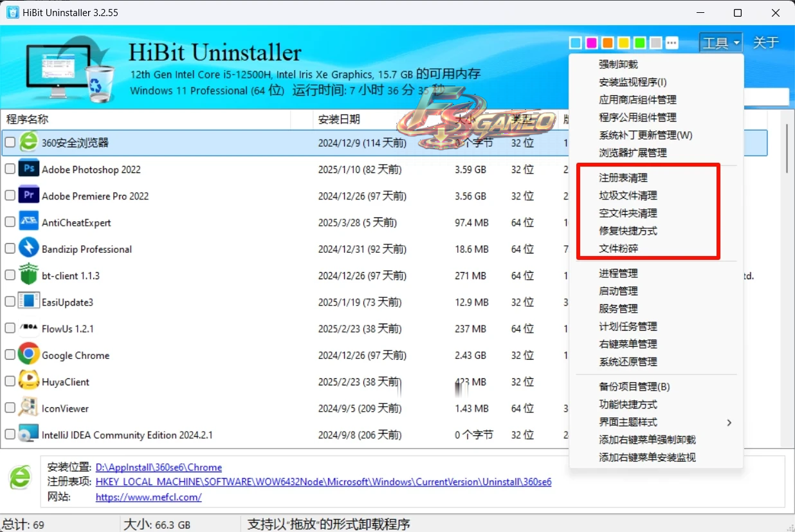Image resolution: width=795 pixels, height=532 pixels.
Task: Click the 360安全浏览器 program icon
Action: (x=28, y=142)
